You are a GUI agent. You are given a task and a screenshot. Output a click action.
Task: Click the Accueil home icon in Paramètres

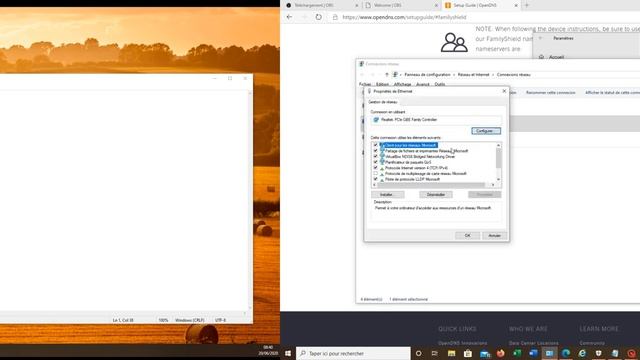(x=541, y=57)
